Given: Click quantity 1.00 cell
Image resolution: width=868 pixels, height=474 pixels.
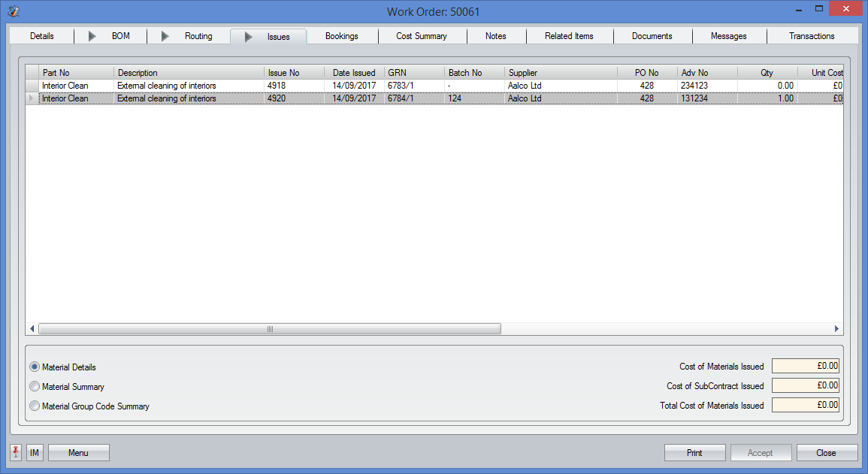Looking at the screenshot, I should coord(767,98).
